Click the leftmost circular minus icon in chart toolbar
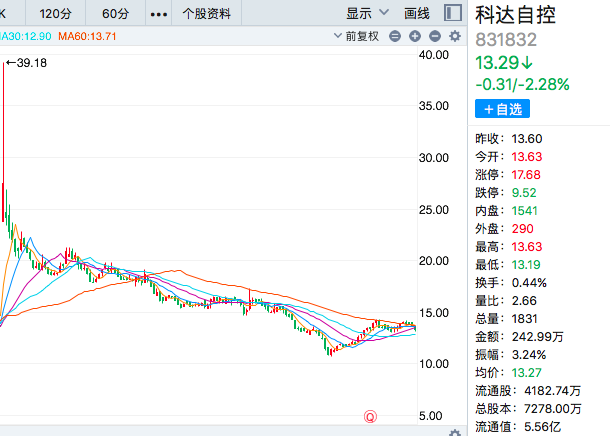The image size is (610, 436). [x=396, y=36]
